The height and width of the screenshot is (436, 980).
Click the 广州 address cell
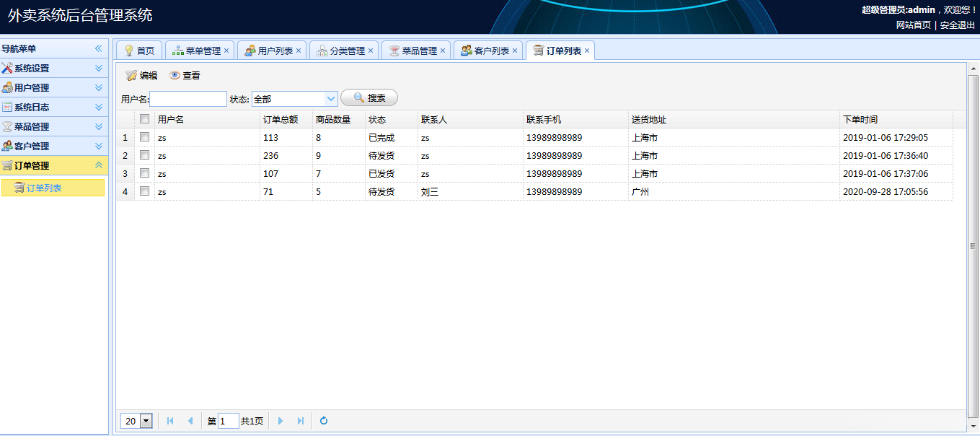click(734, 191)
